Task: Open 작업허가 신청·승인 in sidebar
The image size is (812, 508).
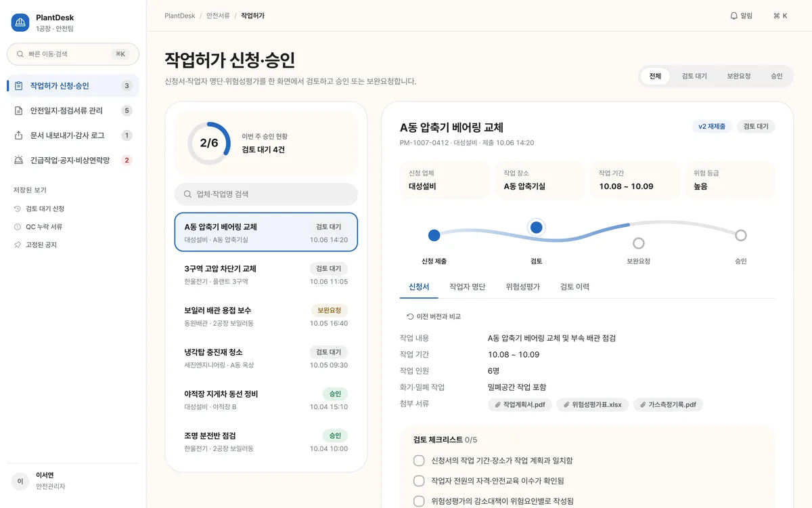Action: click(x=73, y=86)
